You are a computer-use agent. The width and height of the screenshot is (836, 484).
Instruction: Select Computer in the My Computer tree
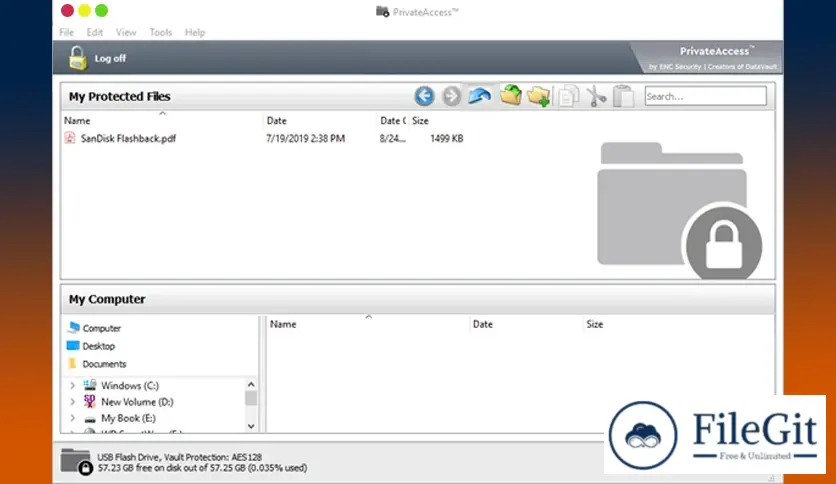(x=102, y=328)
